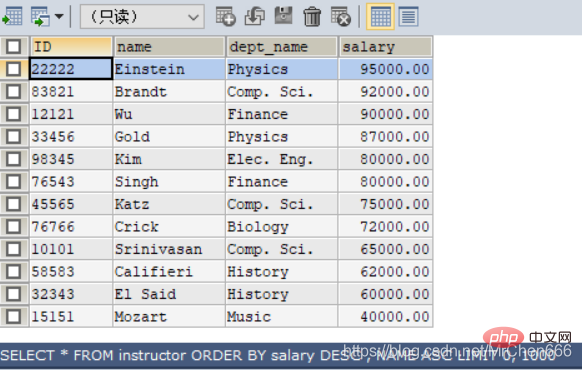
Task: Select the salary cell 40000.00
Action: [386, 317]
